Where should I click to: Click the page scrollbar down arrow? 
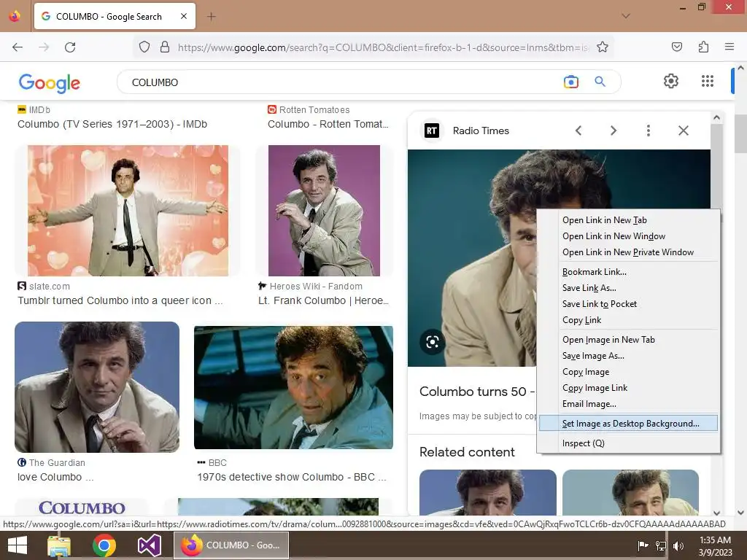coord(740,513)
